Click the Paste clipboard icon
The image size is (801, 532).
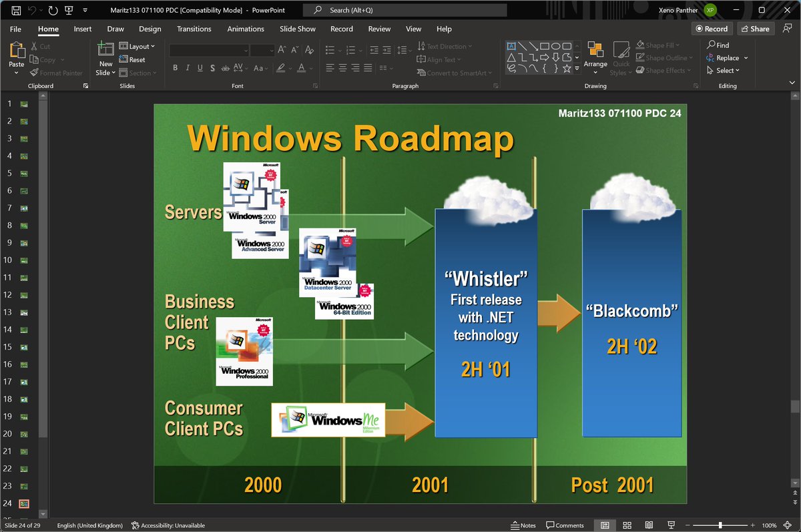point(16,50)
